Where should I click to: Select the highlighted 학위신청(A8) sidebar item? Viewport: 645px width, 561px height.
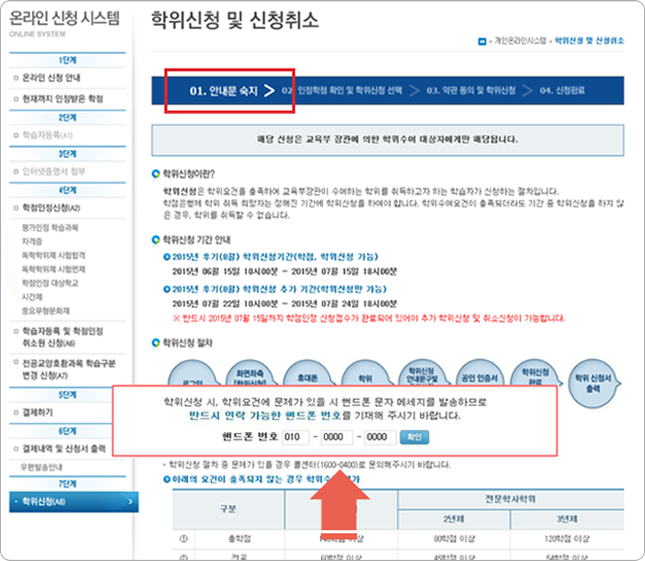pyautogui.click(x=74, y=502)
